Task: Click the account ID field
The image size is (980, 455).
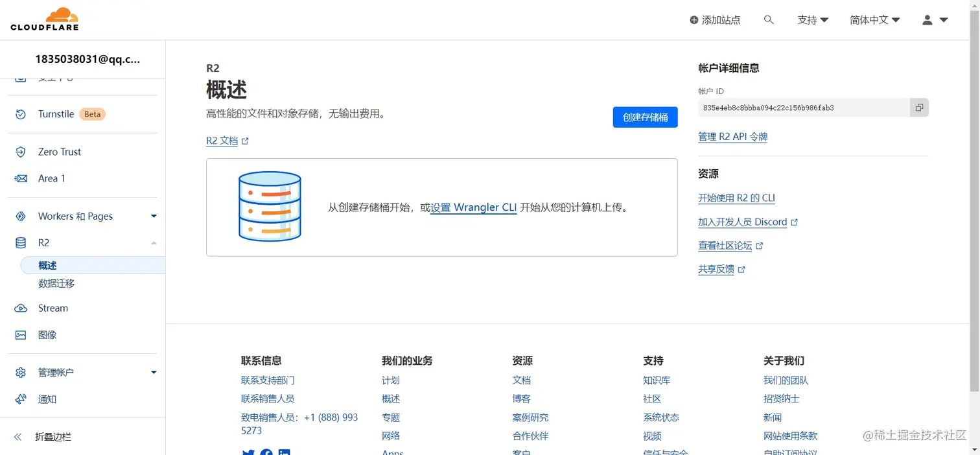Action: pos(804,108)
